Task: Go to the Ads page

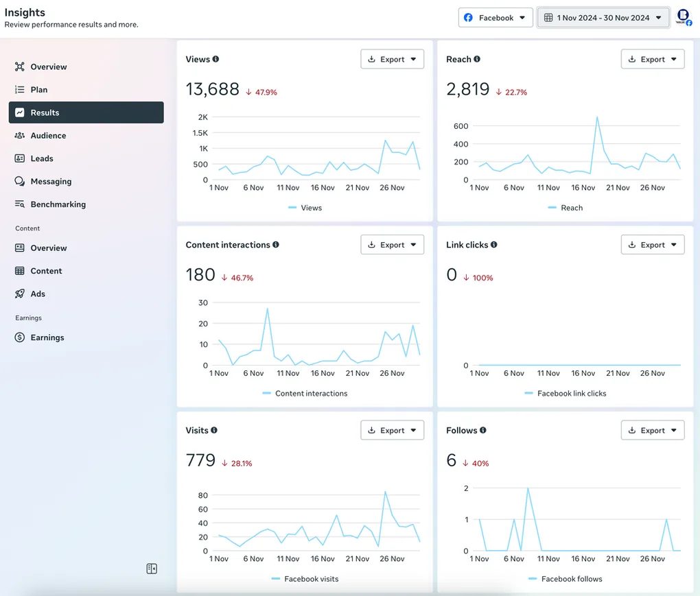Action: (x=86, y=294)
